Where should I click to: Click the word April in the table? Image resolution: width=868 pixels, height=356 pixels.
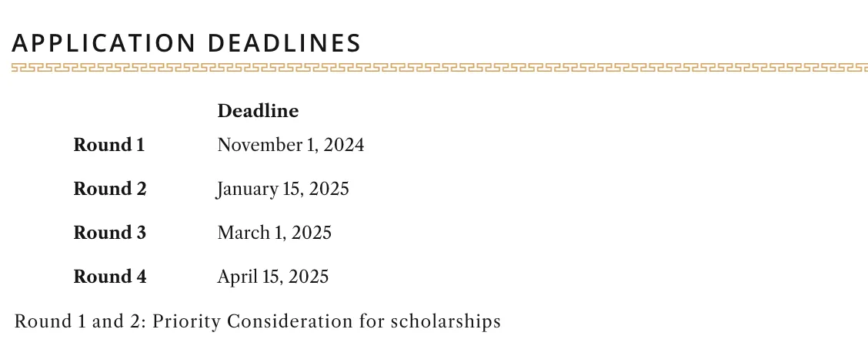click(236, 277)
